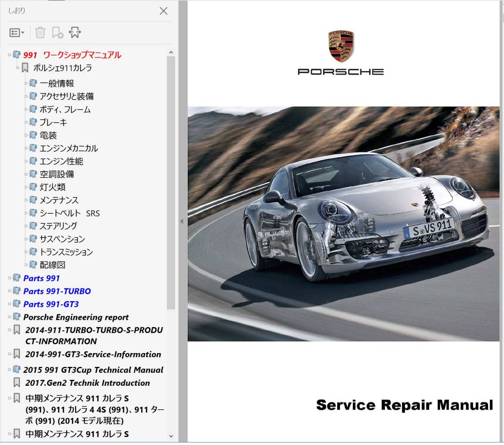
Task: Click bookmark icon next to ステアリング
Action: [33, 226]
